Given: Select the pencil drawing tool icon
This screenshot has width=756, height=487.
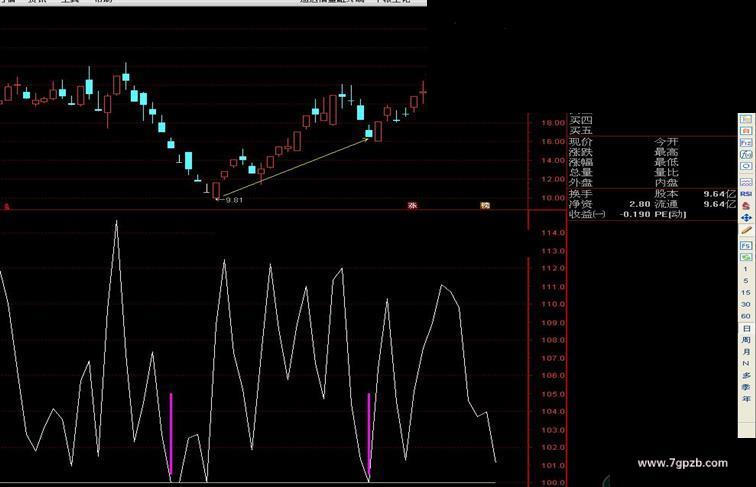Looking at the screenshot, I should (x=746, y=230).
